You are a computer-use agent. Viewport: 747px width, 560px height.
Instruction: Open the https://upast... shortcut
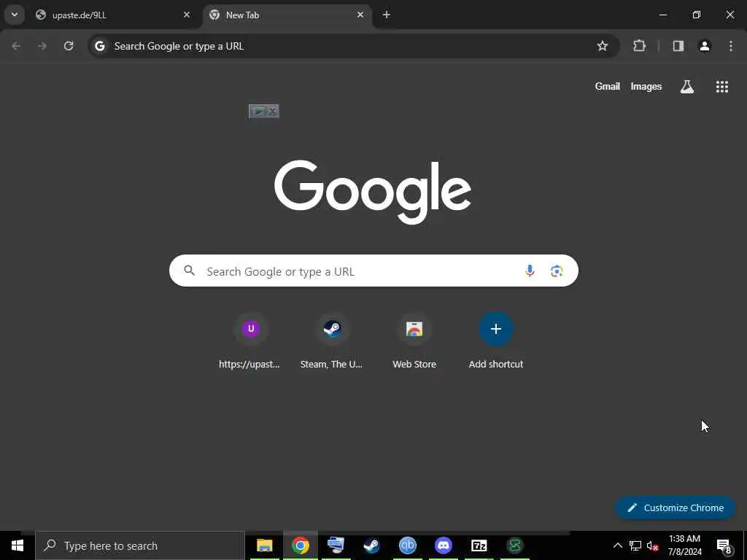(249, 341)
